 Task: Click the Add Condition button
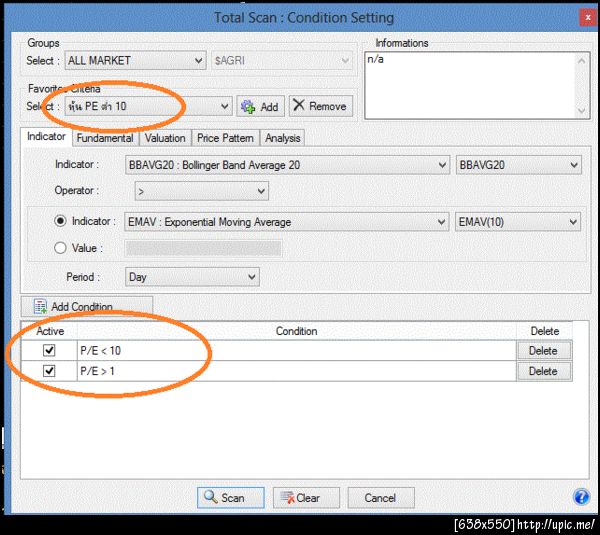87,307
